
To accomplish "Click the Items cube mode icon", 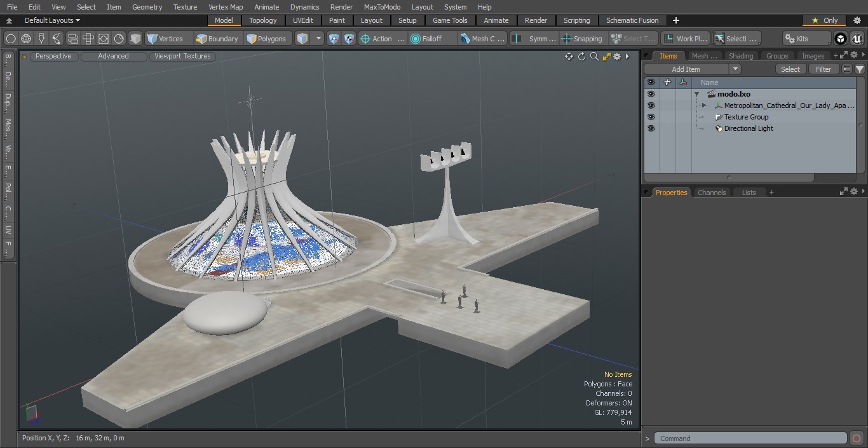I will pyautogui.click(x=302, y=39).
